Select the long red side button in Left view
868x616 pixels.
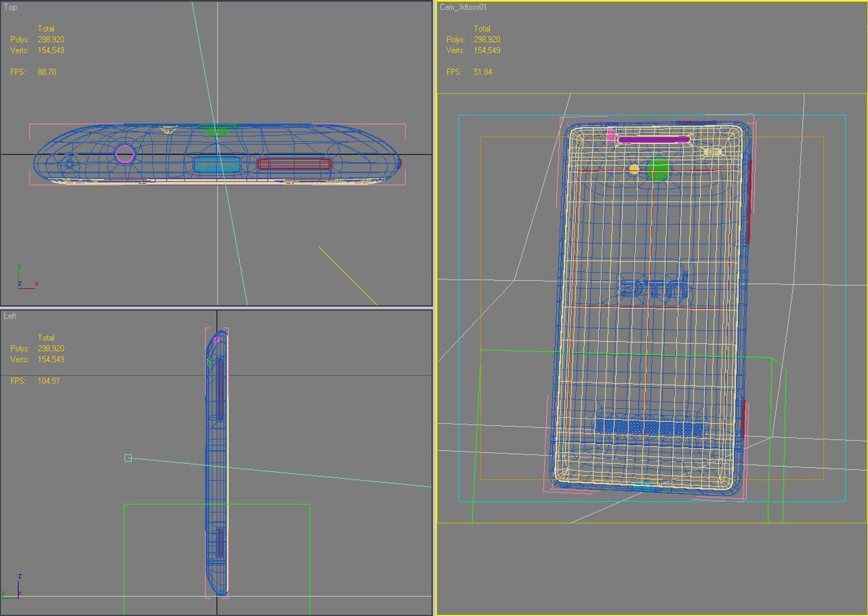[220, 390]
